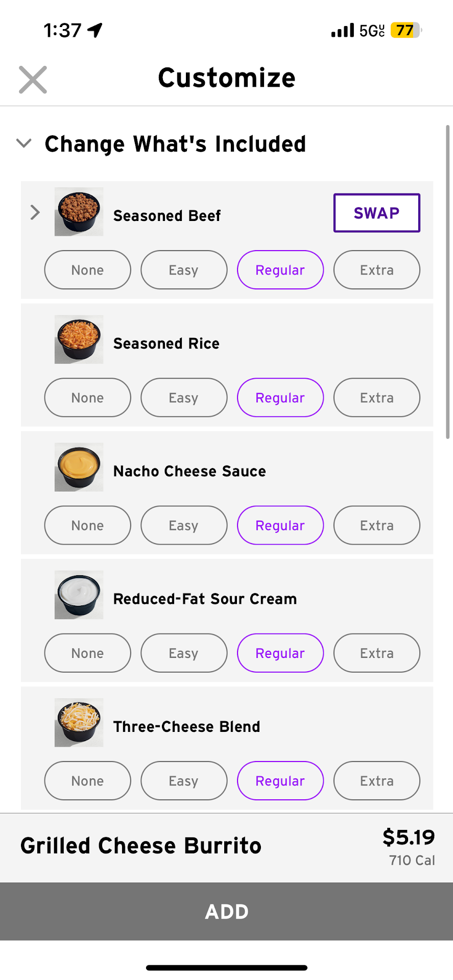The image size is (453, 980).
Task: Tap the Three-Cheese Blend image
Action: [x=79, y=722]
